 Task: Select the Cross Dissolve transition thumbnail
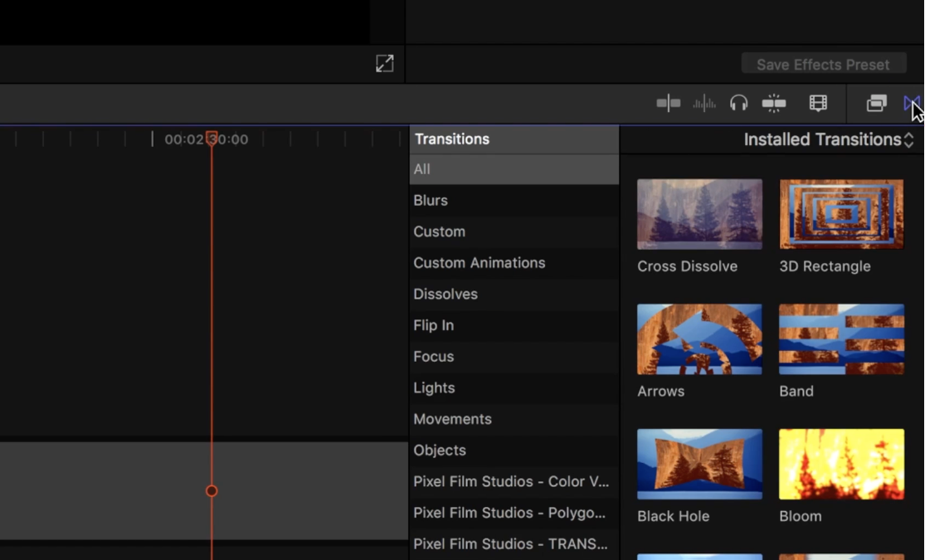click(x=699, y=214)
